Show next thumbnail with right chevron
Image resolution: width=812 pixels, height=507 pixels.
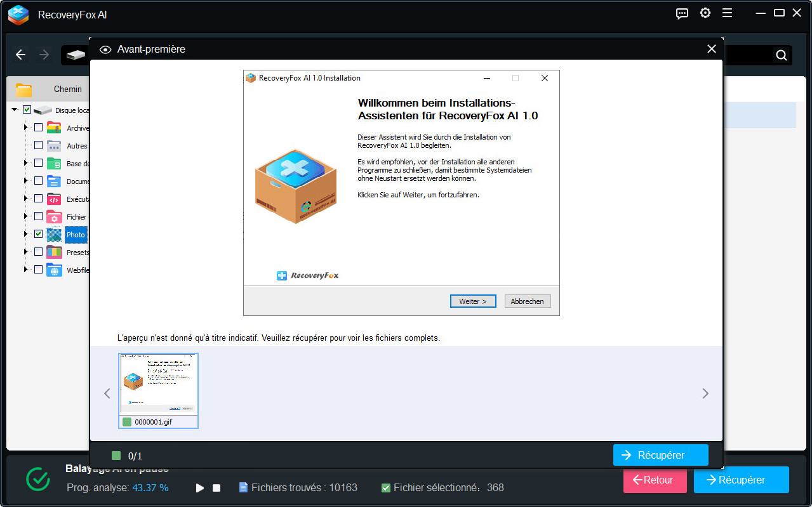click(x=705, y=393)
